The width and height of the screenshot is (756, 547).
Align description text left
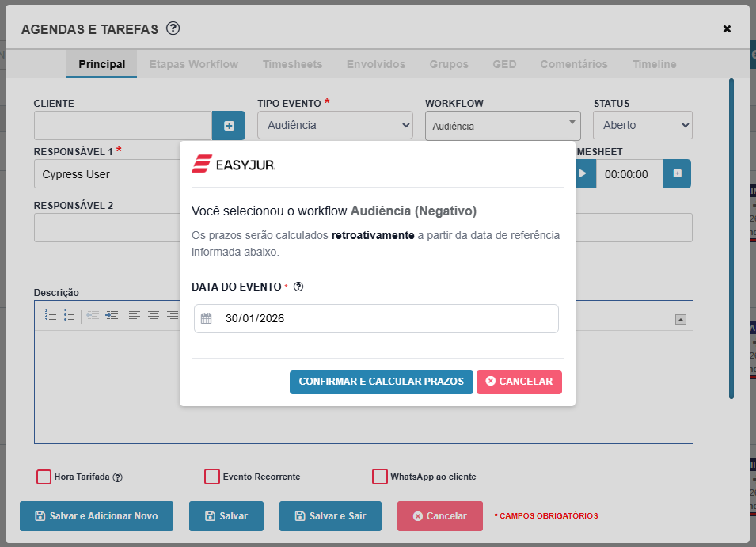coord(135,315)
